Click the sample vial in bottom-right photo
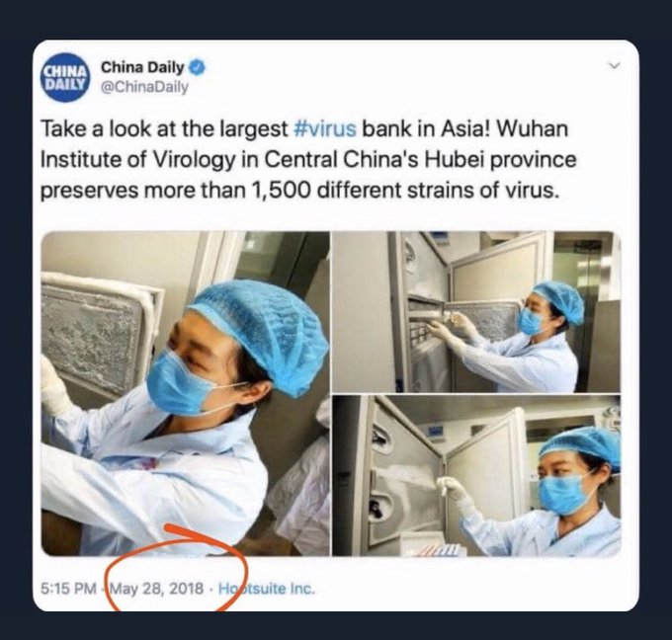The height and width of the screenshot is (640, 672). (x=444, y=485)
